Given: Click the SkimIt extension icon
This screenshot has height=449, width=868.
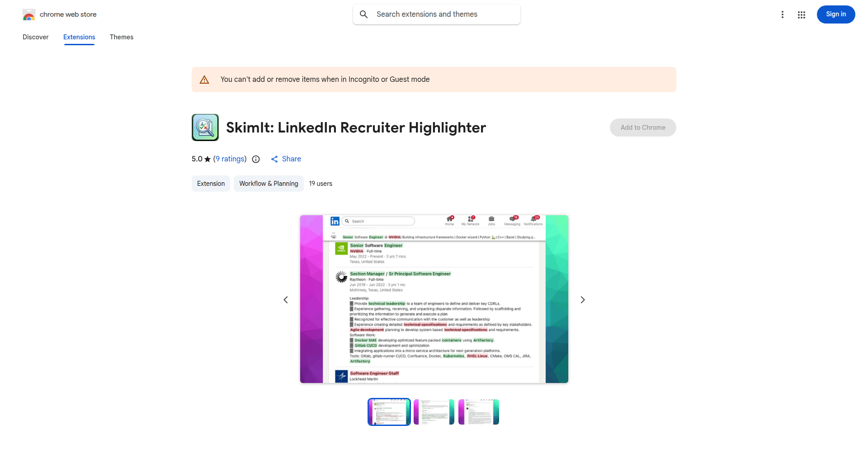Looking at the screenshot, I should 205,128.
